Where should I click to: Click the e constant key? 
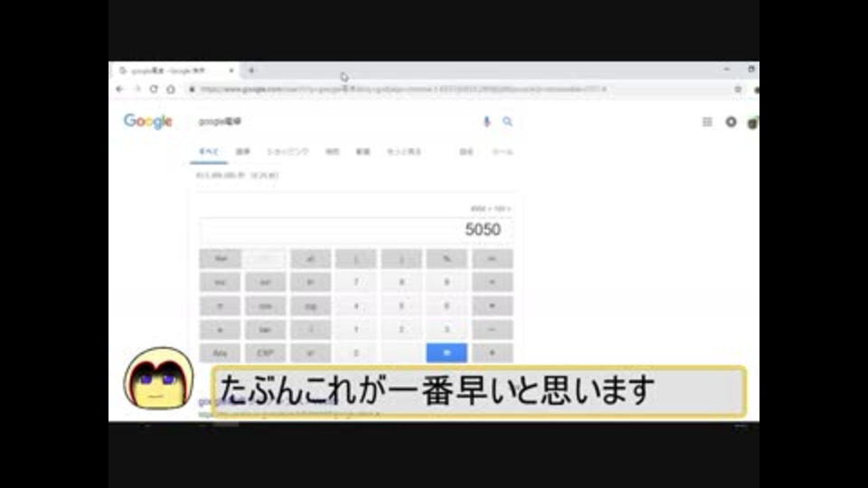(221, 330)
